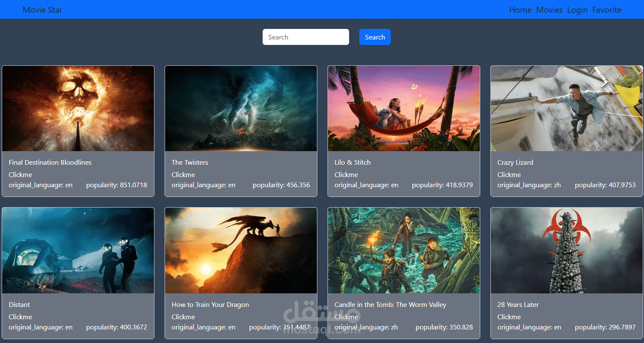The image size is (644, 343).
Task: Click popularity: 350.828 value
Action: 444,327
